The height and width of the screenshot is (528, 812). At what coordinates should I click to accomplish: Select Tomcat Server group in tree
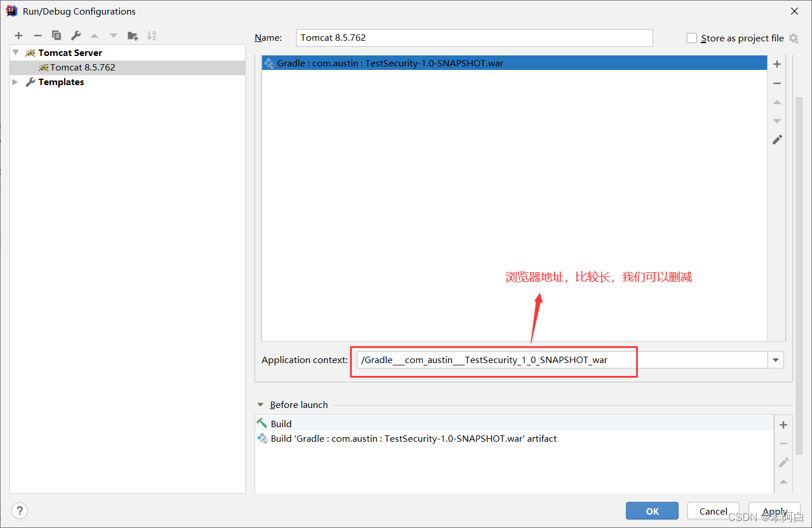coord(128,52)
